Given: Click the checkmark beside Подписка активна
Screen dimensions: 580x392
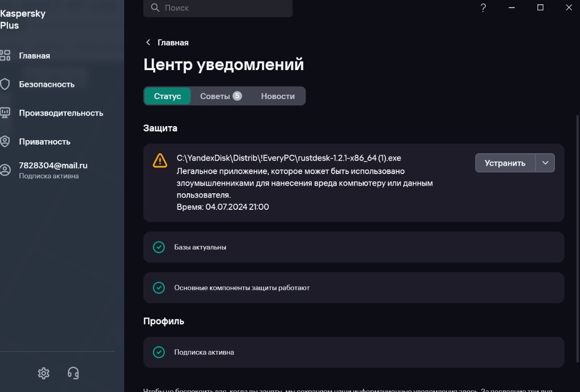Looking at the screenshot, I should [x=159, y=352].
